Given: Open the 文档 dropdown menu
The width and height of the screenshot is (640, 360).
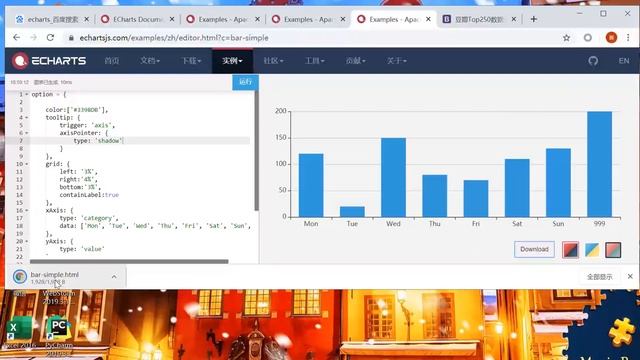Looking at the screenshot, I should (x=150, y=61).
